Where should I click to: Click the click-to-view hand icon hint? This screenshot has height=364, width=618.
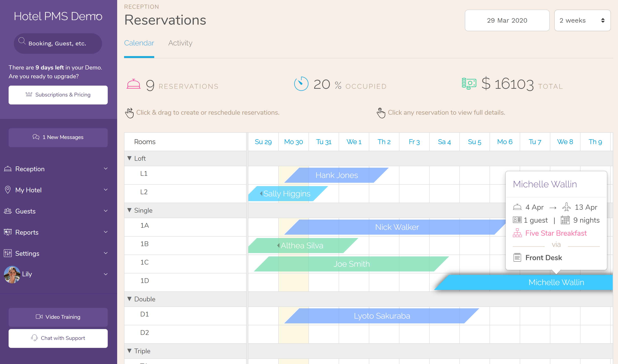point(381,113)
